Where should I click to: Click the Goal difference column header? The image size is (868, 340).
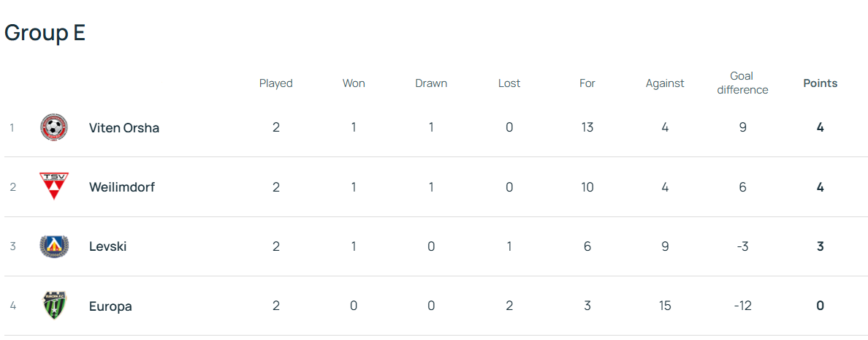click(x=742, y=83)
